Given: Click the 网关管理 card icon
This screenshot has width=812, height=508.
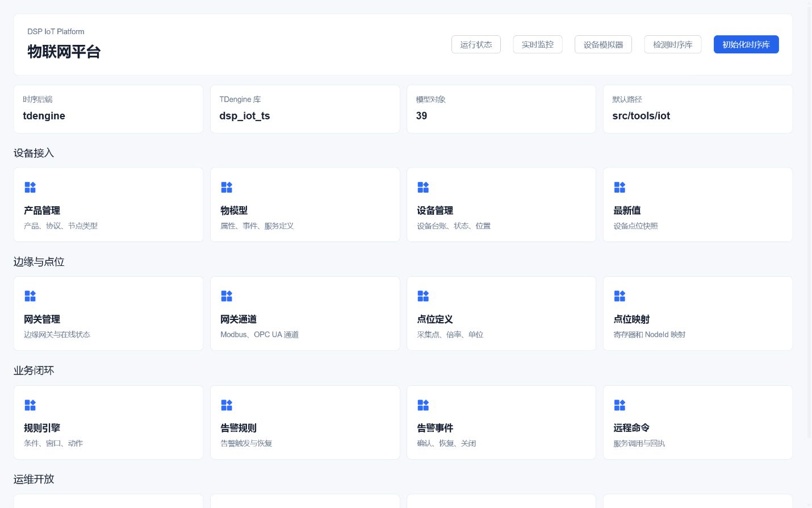Looking at the screenshot, I should (x=30, y=296).
